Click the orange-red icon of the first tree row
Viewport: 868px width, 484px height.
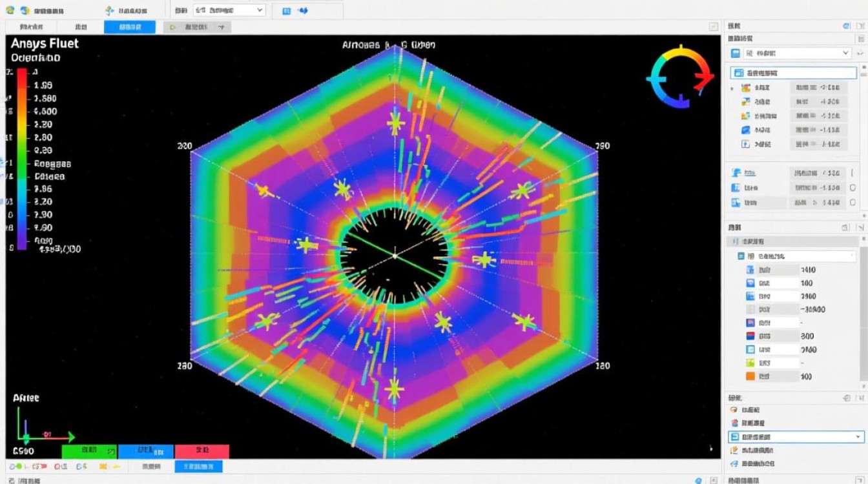(x=746, y=88)
